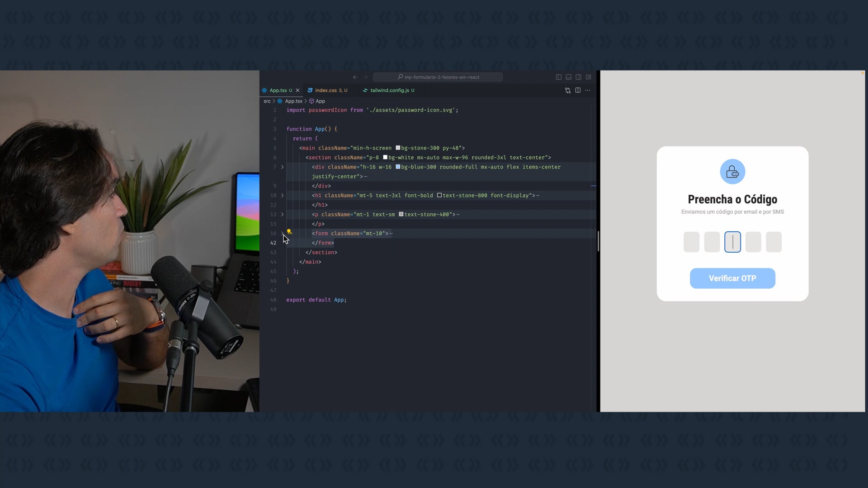The height and width of the screenshot is (488, 868).
Task: Toggle the secondary sidebar layout icon
Action: 578,77
